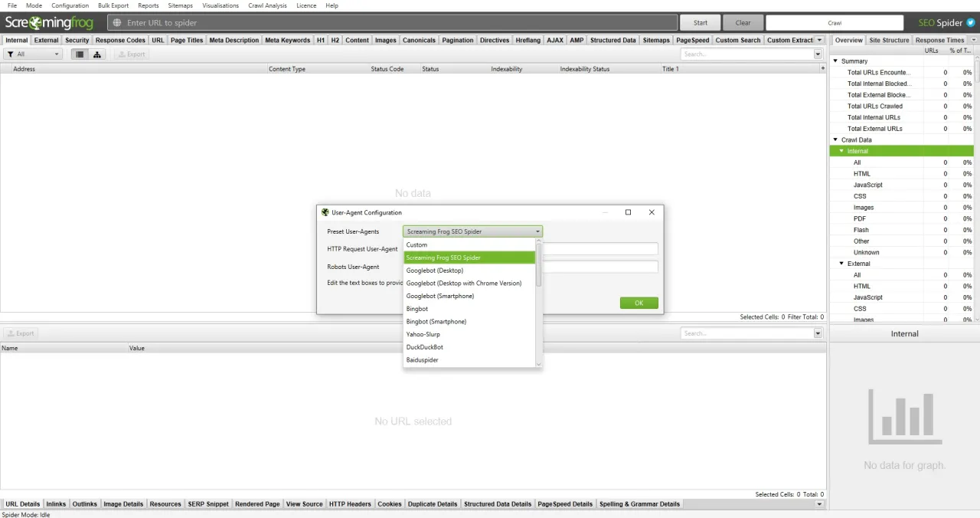
Task: Click the Export icon in the top panel
Action: click(x=132, y=54)
